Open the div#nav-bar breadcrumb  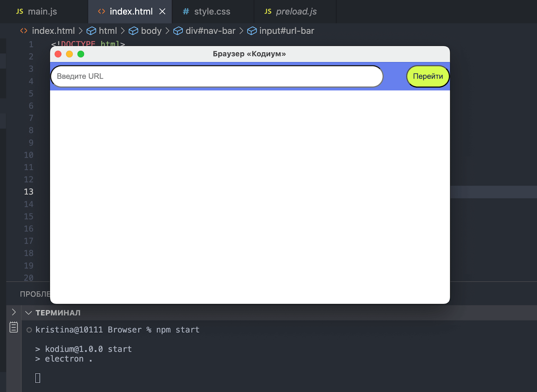click(210, 31)
